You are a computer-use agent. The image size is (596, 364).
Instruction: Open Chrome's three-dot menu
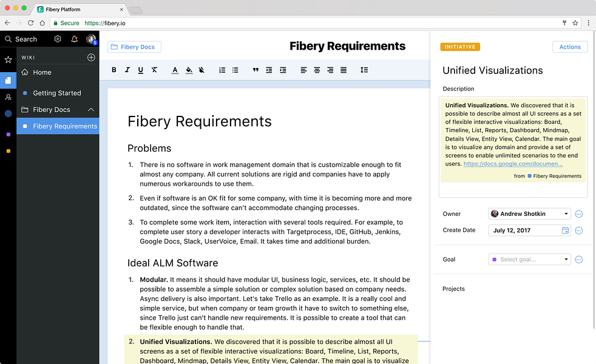tap(588, 23)
